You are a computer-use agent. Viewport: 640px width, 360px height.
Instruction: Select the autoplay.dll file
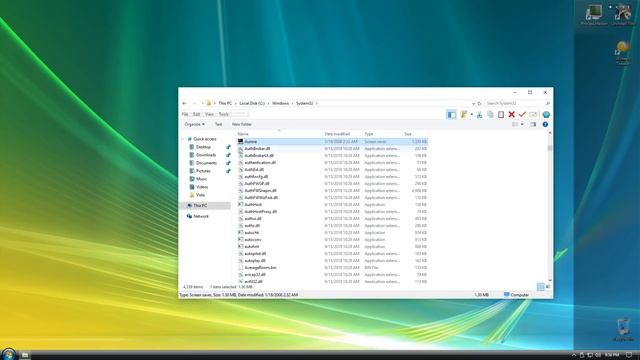point(332,260)
